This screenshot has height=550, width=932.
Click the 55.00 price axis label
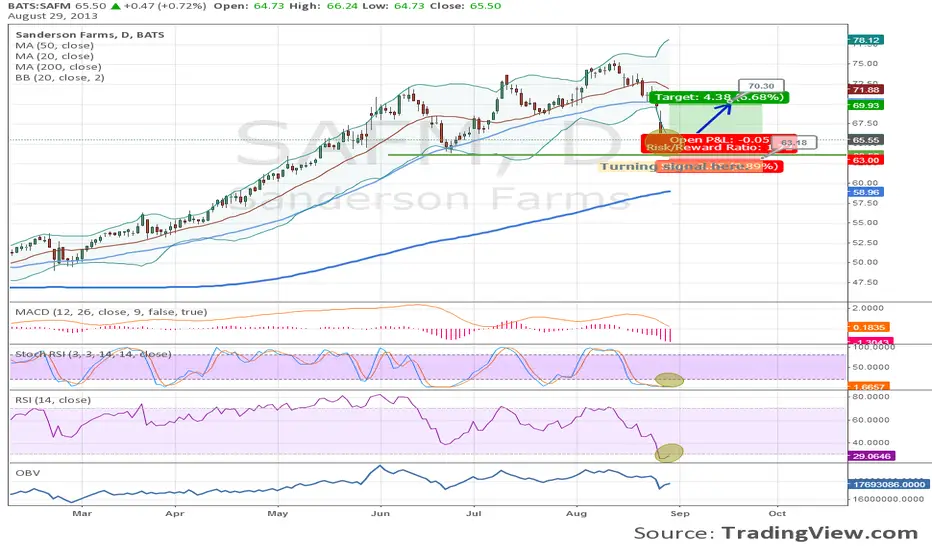tap(865, 223)
